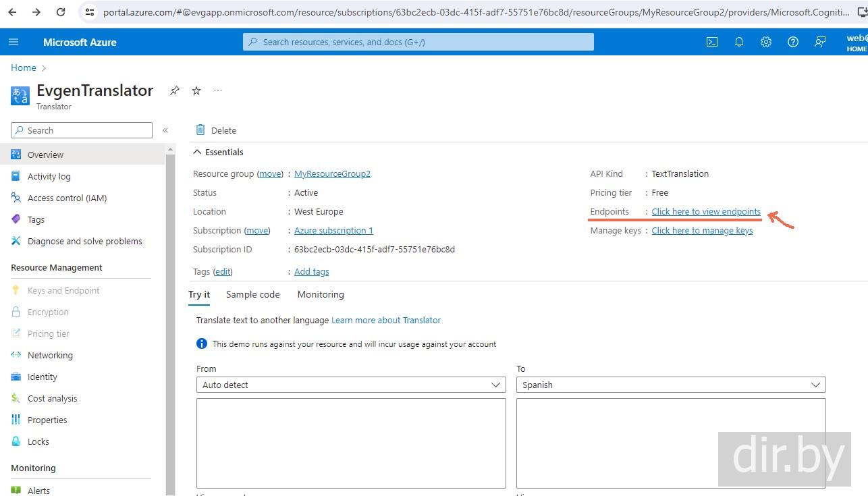This screenshot has width=868, height=496.
Task: Open the To language Spanish dropdown
Action: [671, 385]
